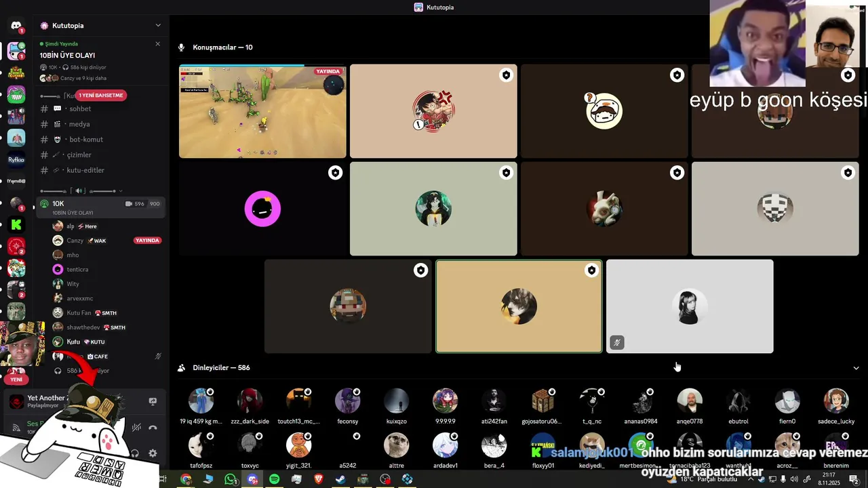This screenshot has height=488, width=868.
Task: Select the checkered mask avatar speaker tile
Action: pos(775,209)
